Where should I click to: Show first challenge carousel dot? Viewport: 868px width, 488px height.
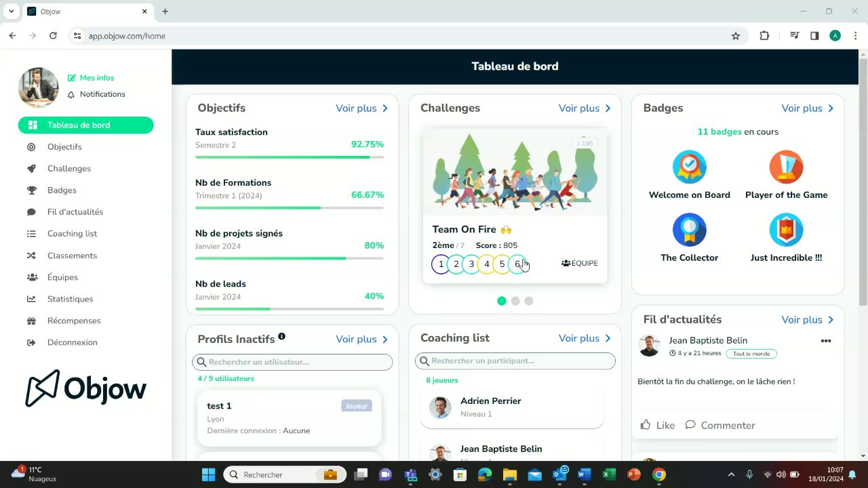(x=502, y=301)
